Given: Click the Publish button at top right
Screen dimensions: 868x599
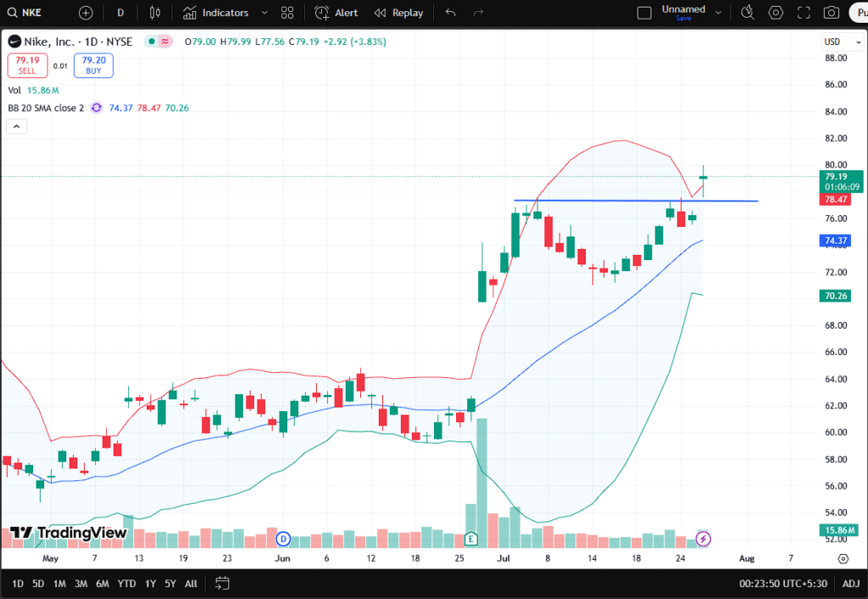Looking at the screenshot, I should coord(860,13).
